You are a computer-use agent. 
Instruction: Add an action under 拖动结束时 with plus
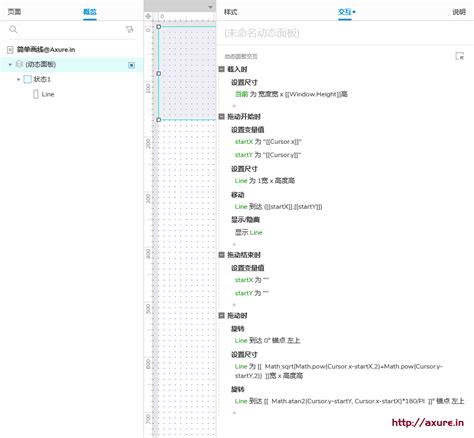pyautogui.click(x=234, y=305)
